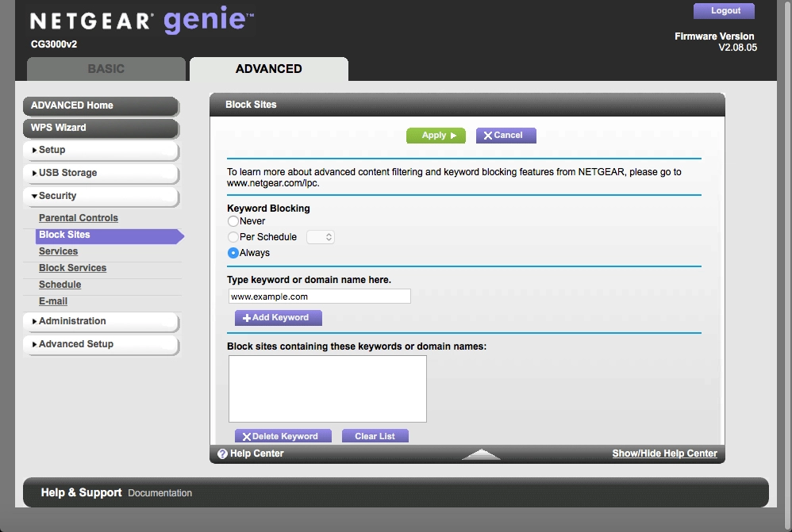The image size is (792, 532).
Task: Select the Always keyword blocking option
Action: 233,253
